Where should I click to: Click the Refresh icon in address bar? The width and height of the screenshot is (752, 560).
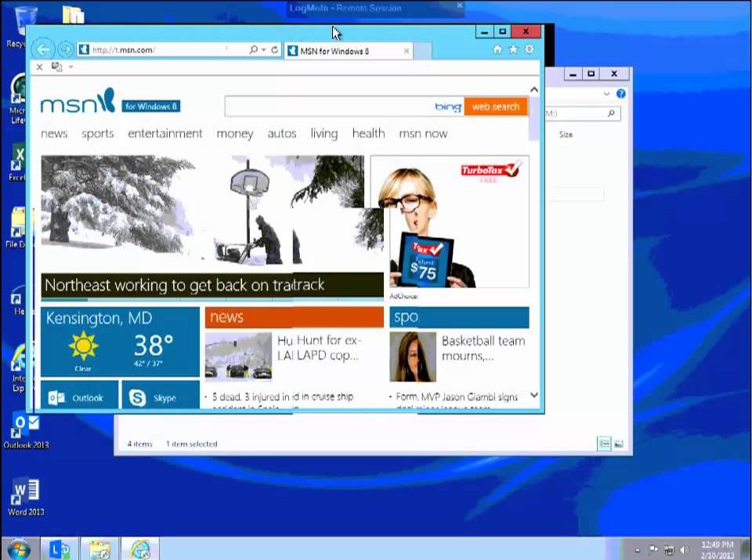[274, 50]
